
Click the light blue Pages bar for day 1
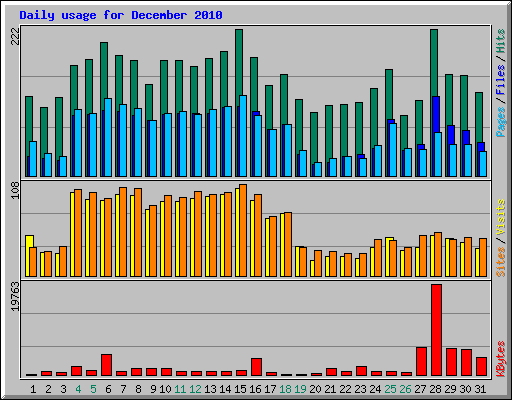33,159
